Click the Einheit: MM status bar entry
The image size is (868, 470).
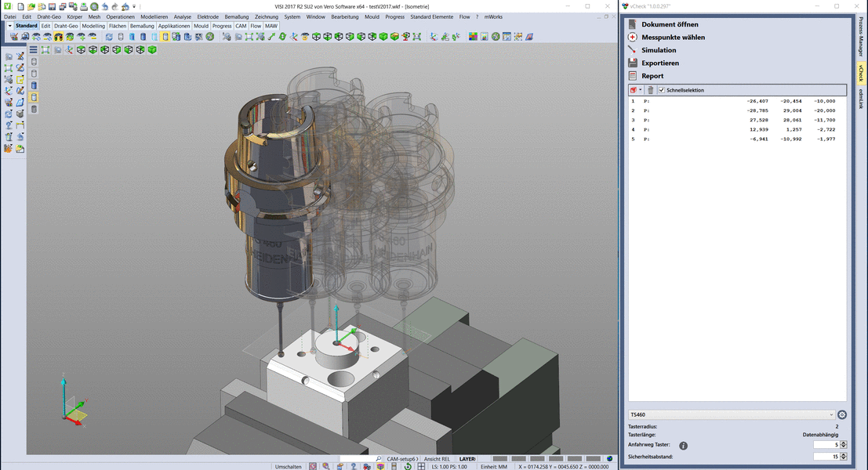click(x=494, y=467)
